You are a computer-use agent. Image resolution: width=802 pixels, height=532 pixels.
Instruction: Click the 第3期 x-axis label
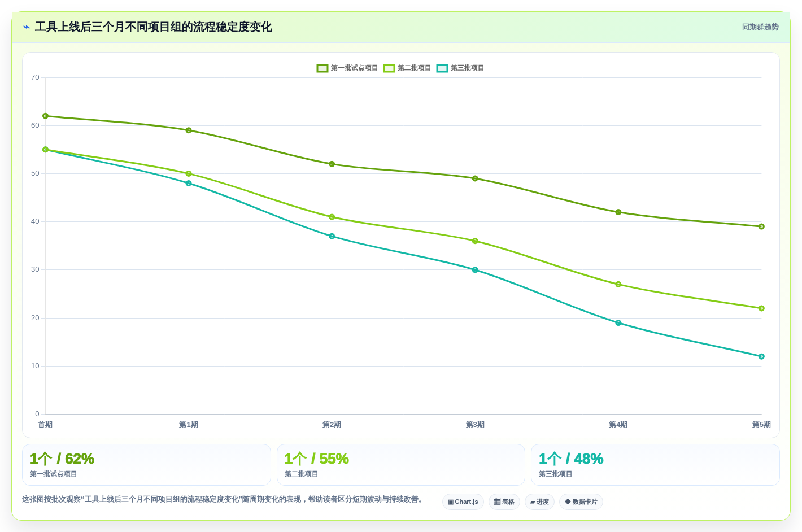coord(475,425)
